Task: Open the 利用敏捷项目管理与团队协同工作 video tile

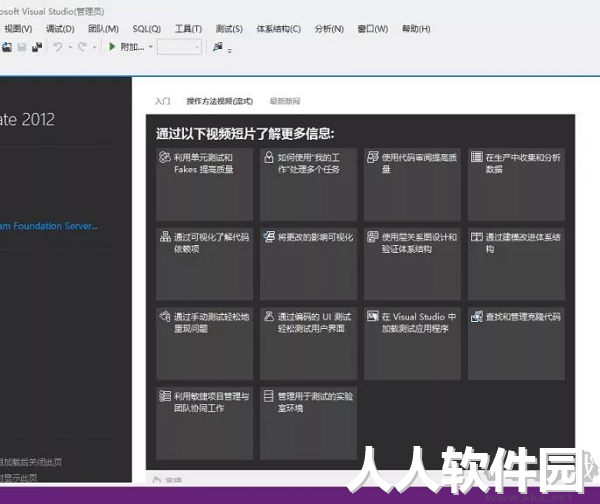Action: (204, 423)
